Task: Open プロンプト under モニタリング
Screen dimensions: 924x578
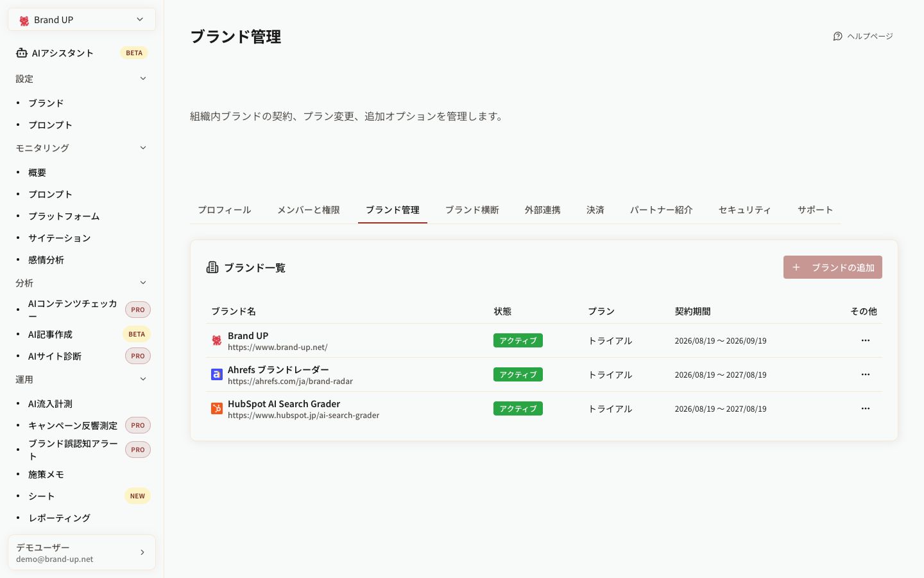Action: coord(50,194)
